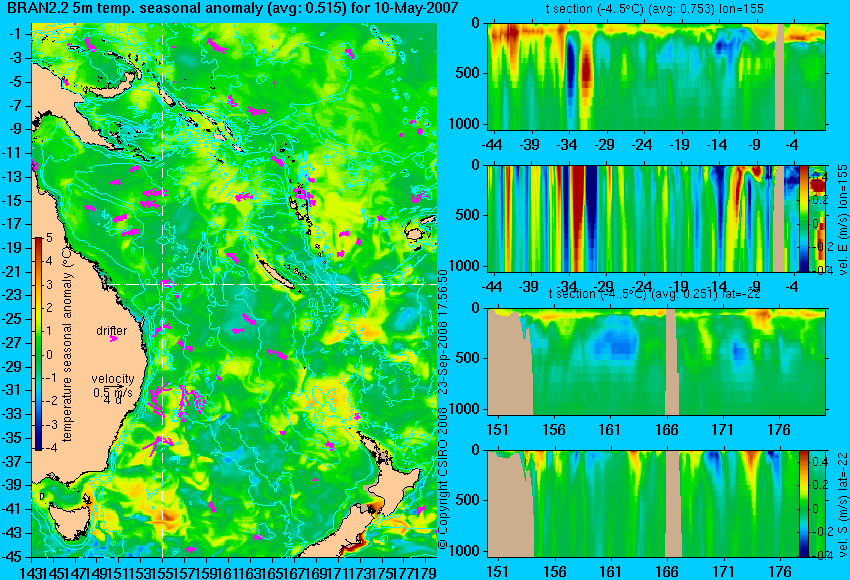The image size is (850, 580).
Task: Click the '-11' latitude label on the map axis
Action: [13, 153]
